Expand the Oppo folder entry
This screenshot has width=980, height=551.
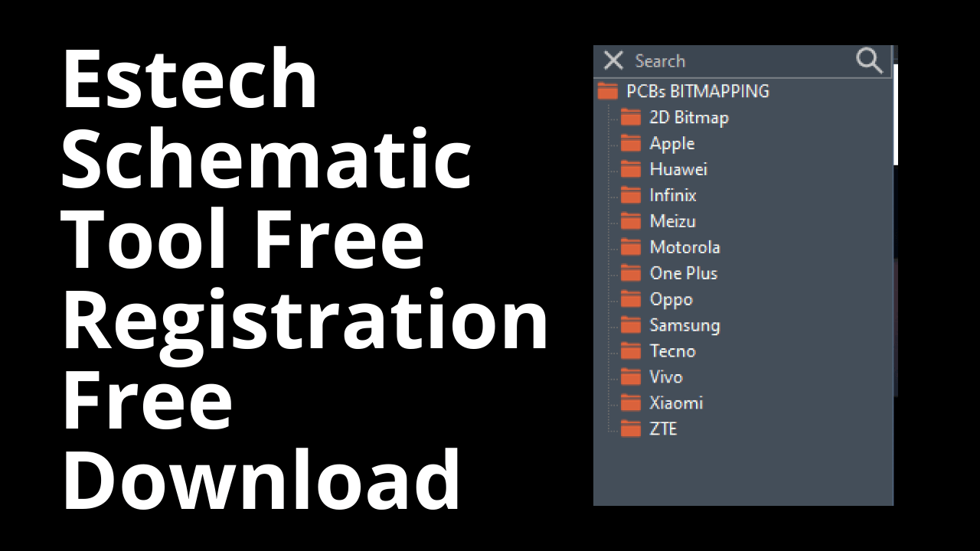tap(671, 298)
